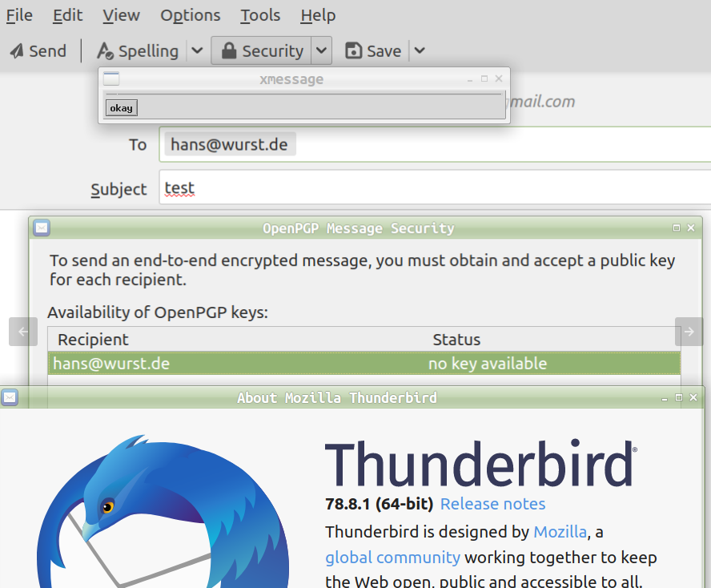Screen dimensions: 711x588
Task: Close the OpenPGP Message Security dialog
Action: 691,228
